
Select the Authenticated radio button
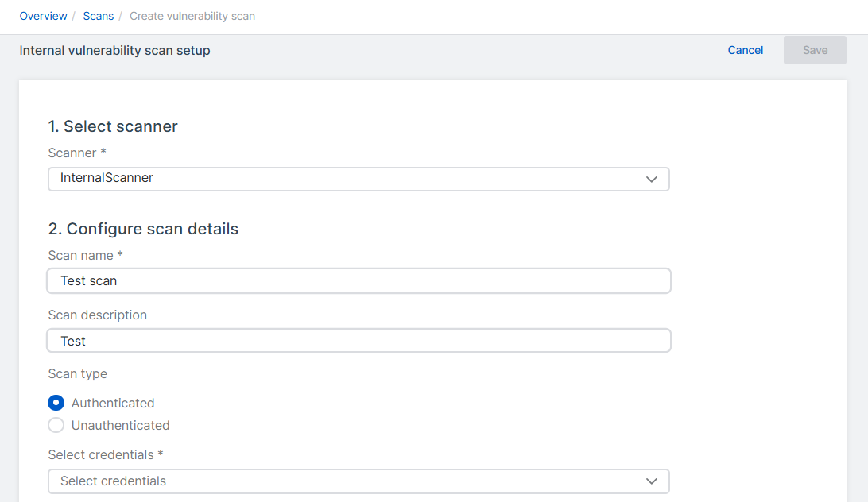[x=56, y=403]
